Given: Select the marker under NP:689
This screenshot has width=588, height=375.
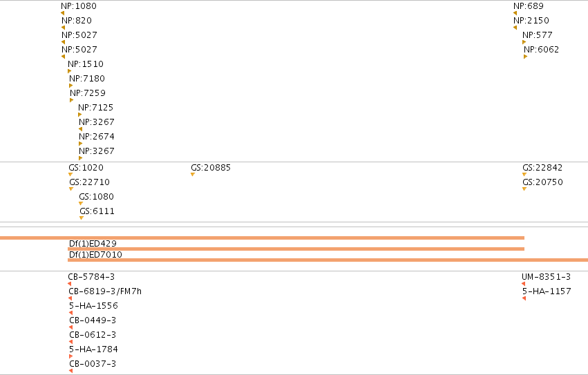Looking at the screenshot, I should click(515, 13).
